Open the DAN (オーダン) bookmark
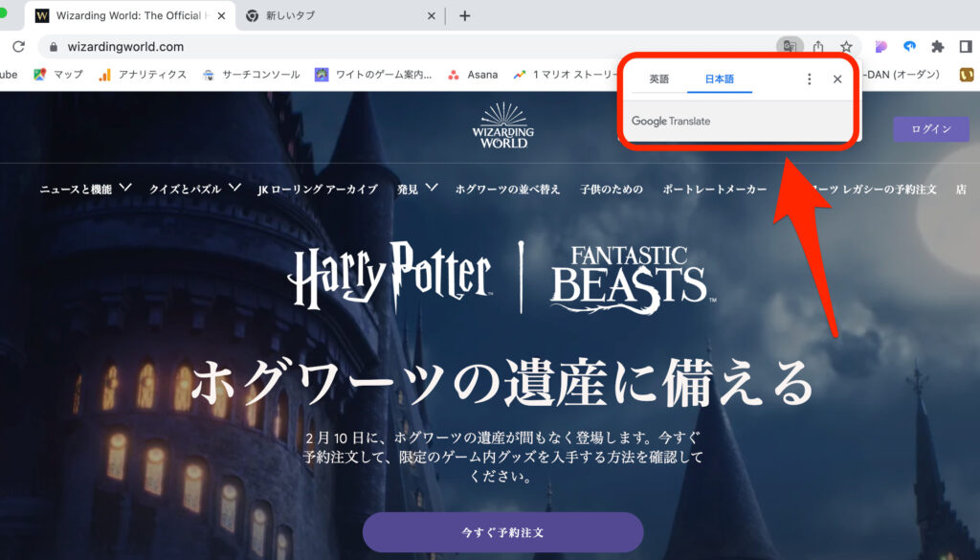Image resolution: width=980 pixels, height=560 pixels. coord(902,75)
